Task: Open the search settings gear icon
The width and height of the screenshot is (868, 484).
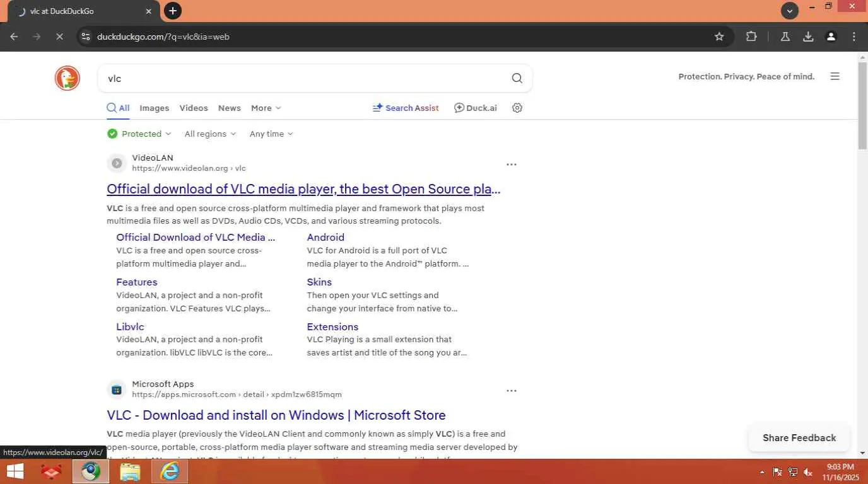Action: point(517,108)
